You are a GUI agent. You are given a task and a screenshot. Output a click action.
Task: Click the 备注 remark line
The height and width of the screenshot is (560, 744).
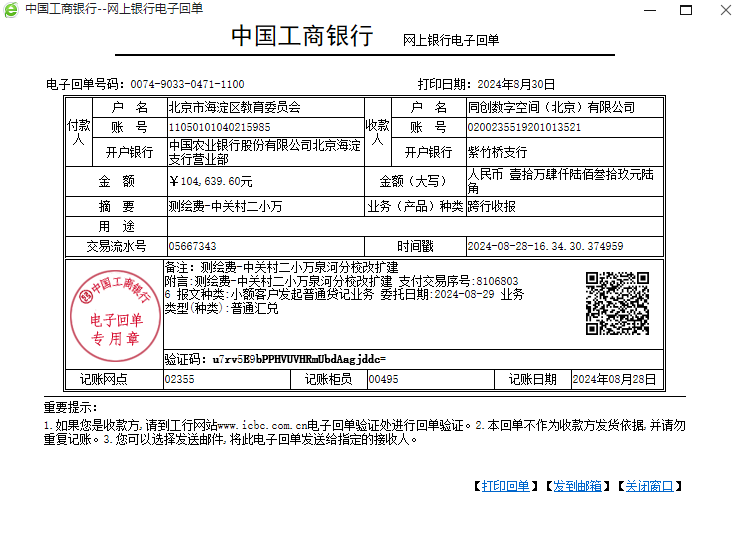point(281,267)
